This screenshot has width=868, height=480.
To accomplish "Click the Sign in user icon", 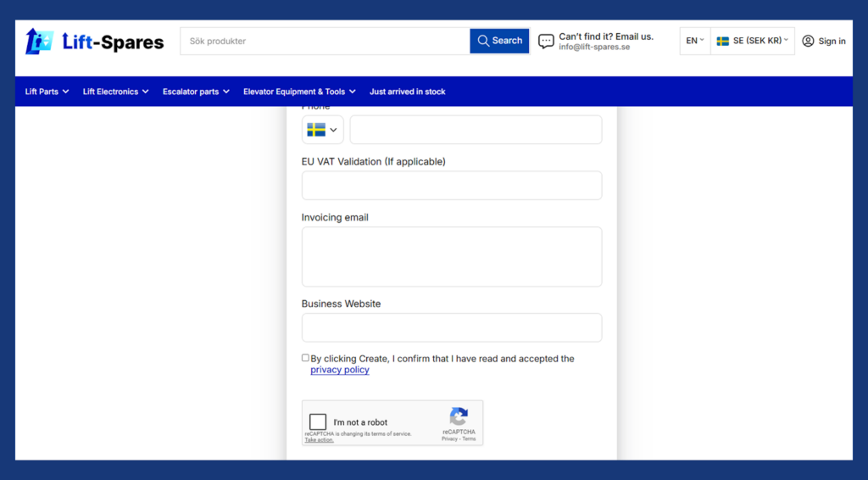I will coord(808,41).
